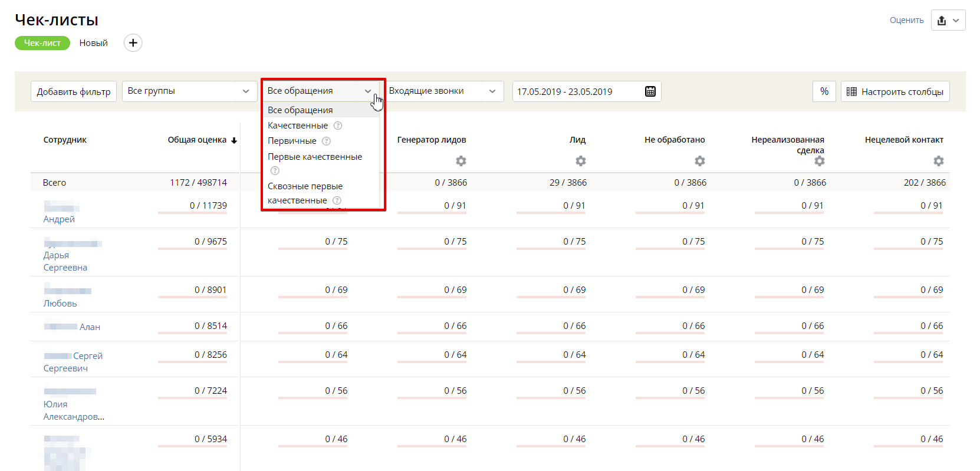Toggle percent display button
The height and width of the screenshot is (471, 980).
[824, 91]
